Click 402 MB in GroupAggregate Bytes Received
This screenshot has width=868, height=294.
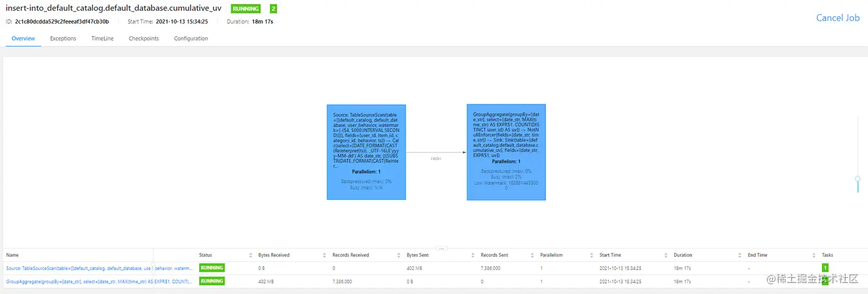(266, 281)
